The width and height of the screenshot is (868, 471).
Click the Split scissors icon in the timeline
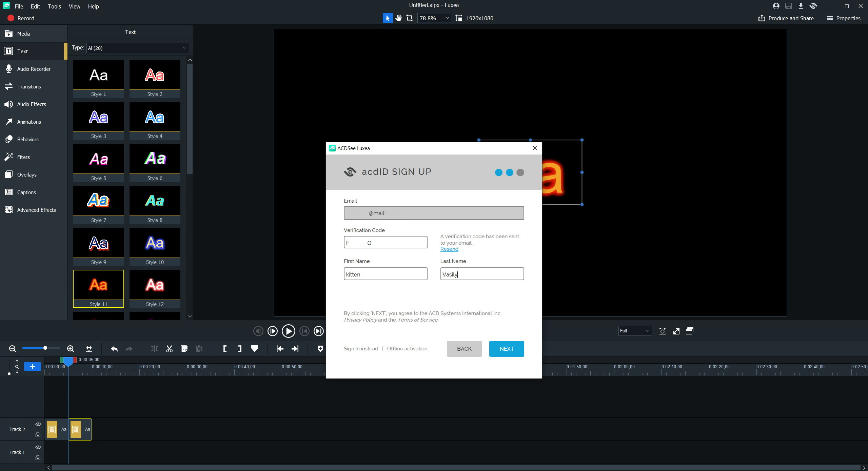(169, 349)
